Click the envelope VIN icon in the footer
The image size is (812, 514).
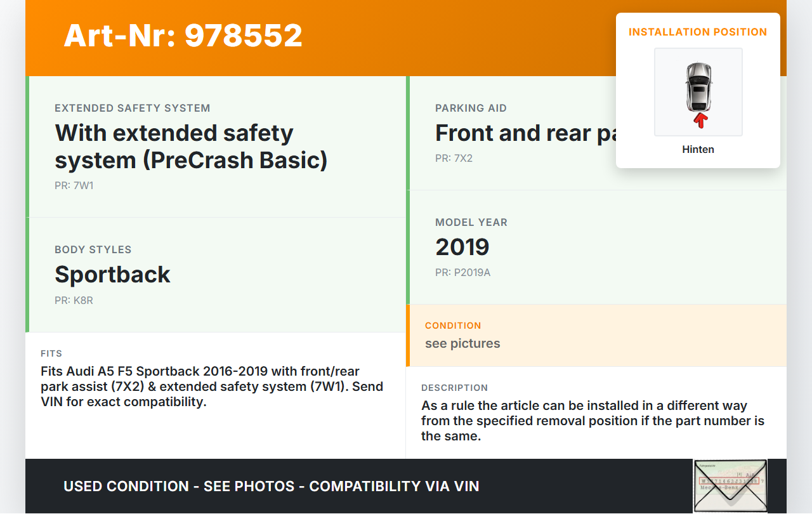click(x=730, y=485)
